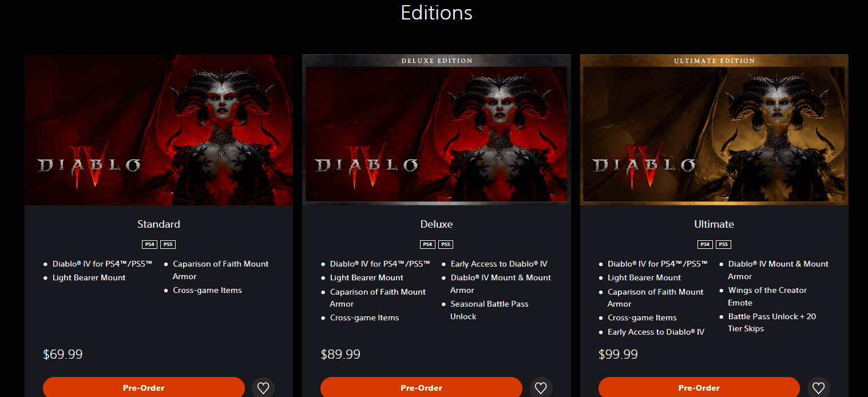This screenshot has height=397, width=868.
Task: Click the Editions section heading
Action: [437, 13]
